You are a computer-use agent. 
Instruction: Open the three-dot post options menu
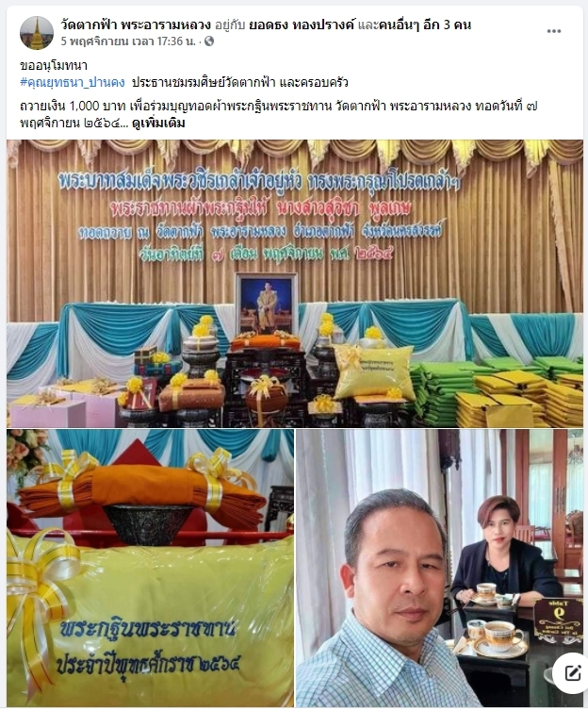coord(553,31)
